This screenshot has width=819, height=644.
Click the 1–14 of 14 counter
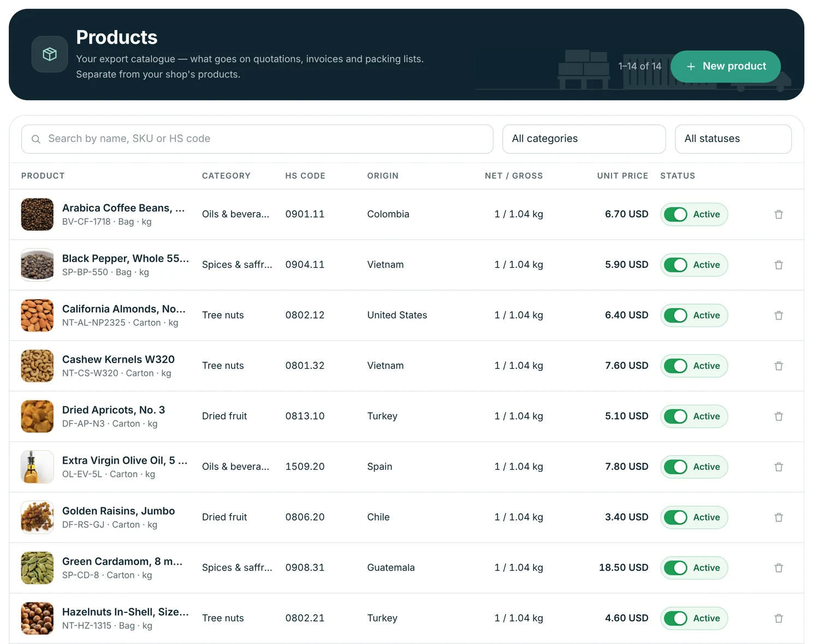point(639,67)
